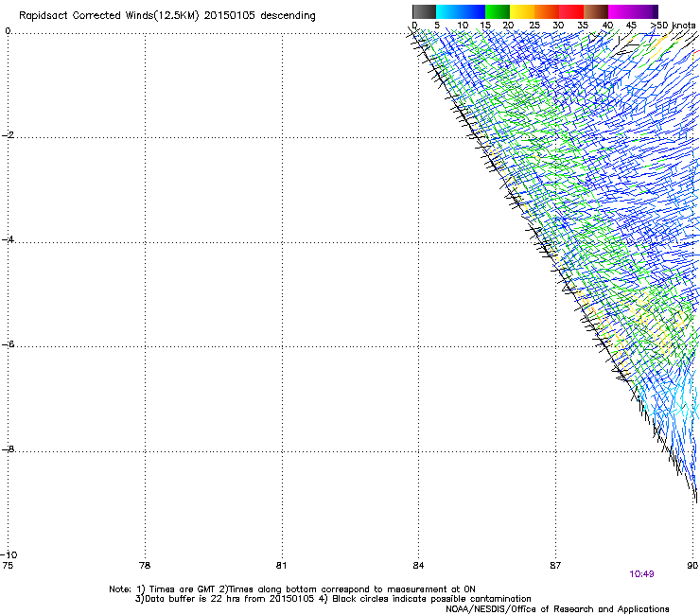Click longitude axis label 75
The height and width of the screenshot is (615, 700).
click(8, 566)
